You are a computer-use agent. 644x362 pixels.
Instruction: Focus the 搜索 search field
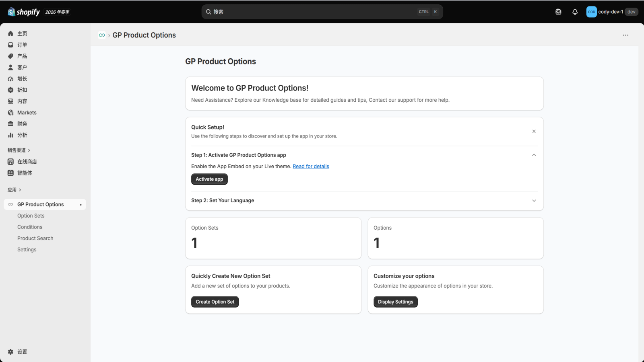pyautogui.click(x=322, y=12)
